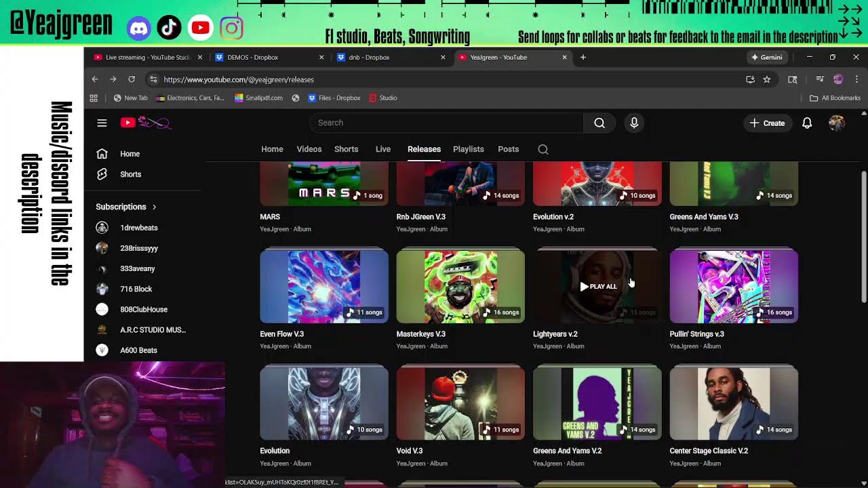
Task: Open the Masterkeys V.3 album thumbnail
Action: pos(460,287)
